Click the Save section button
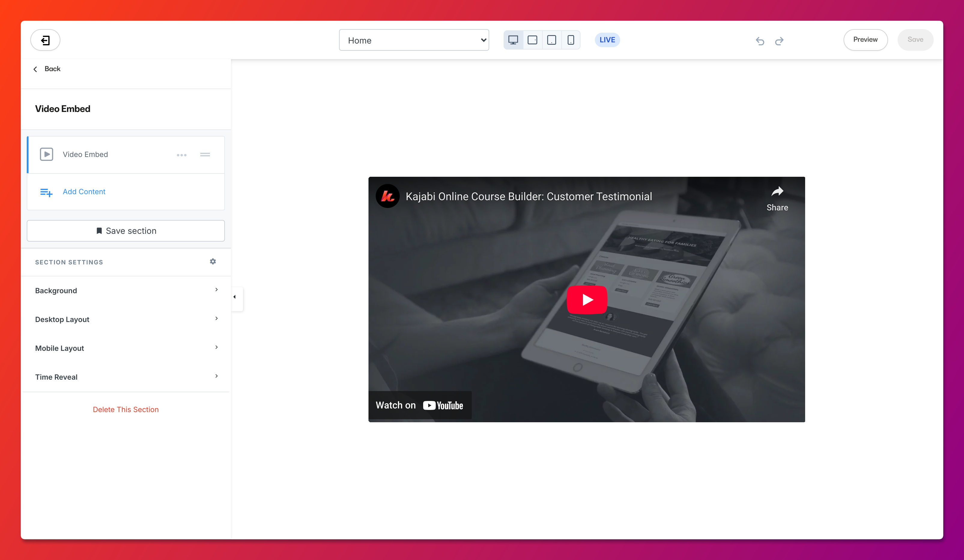The height and width of the screenshot is (560, 964). click(x=126, y=230)
